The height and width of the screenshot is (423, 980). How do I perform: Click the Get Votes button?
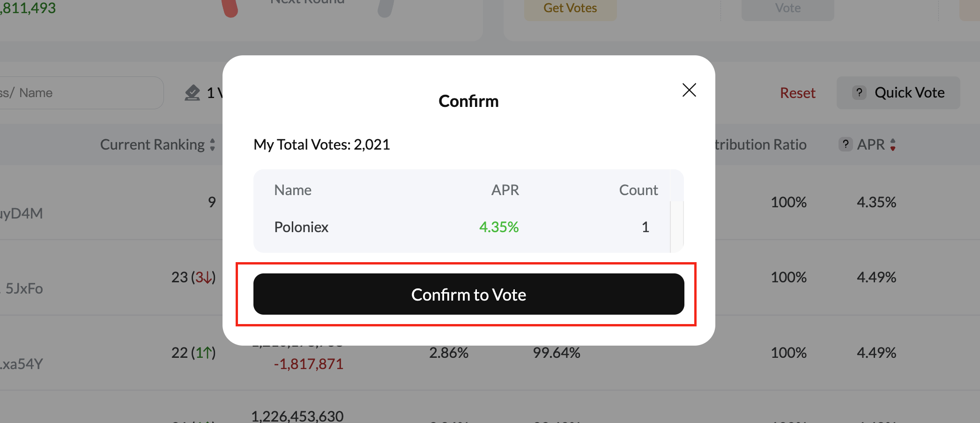(570, 8)
